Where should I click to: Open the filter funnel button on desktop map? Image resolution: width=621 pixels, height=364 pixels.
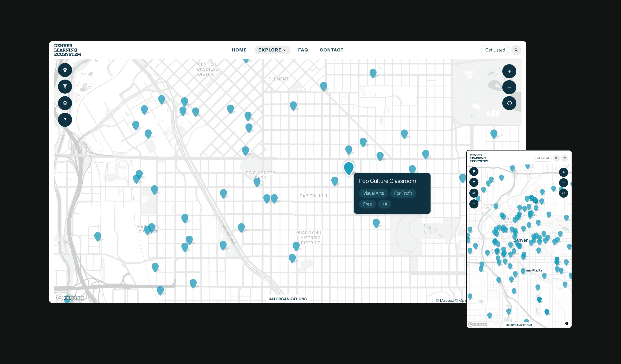point(65,87)
